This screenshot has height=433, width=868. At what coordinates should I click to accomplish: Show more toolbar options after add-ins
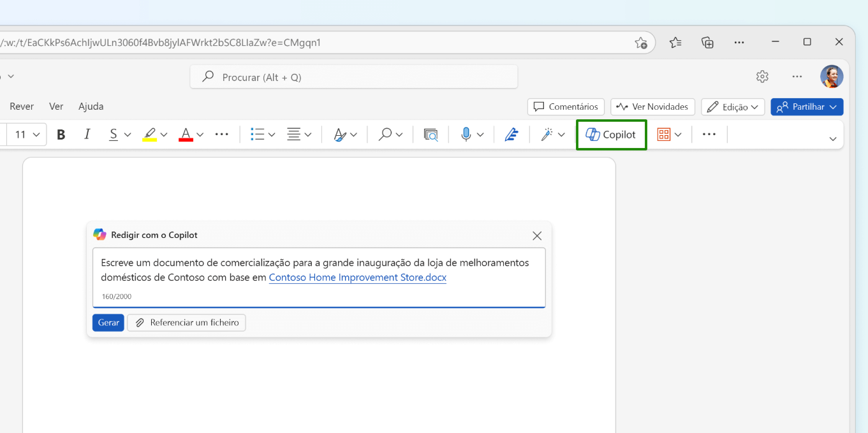click(709, 135)
